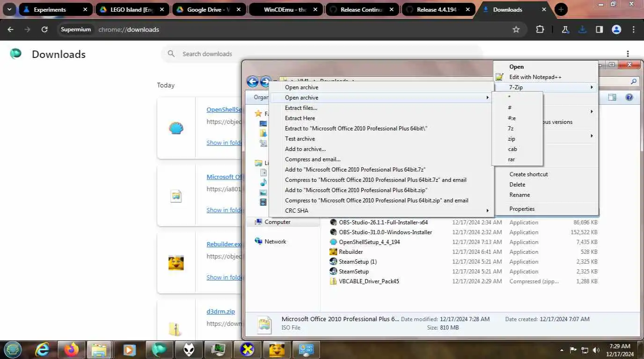Viewport: 644px width, 359px height.
Task: Open Explorer help question mark icon
Action: click(x=629, y=97)
